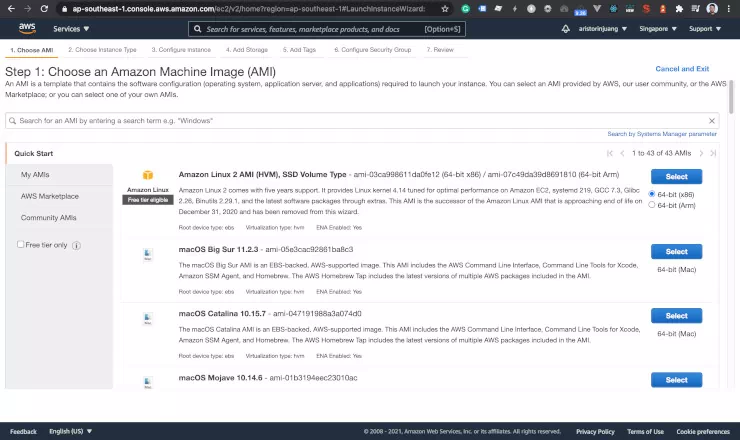Open the aristorinjuang account dropdown

603,29
